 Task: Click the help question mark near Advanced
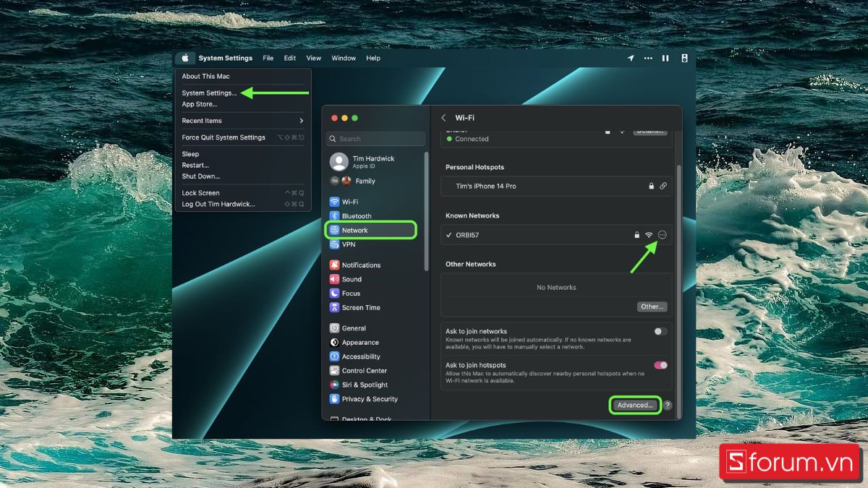tap(667, 405)
